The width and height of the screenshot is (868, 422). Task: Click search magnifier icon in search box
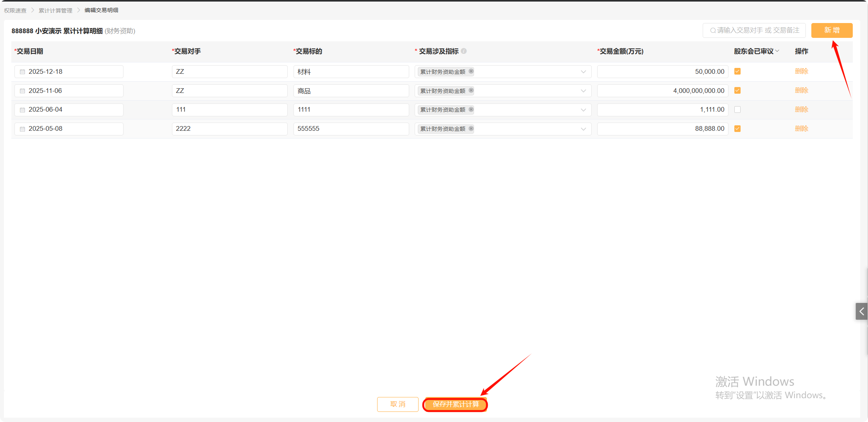click(x=713, y=30)
